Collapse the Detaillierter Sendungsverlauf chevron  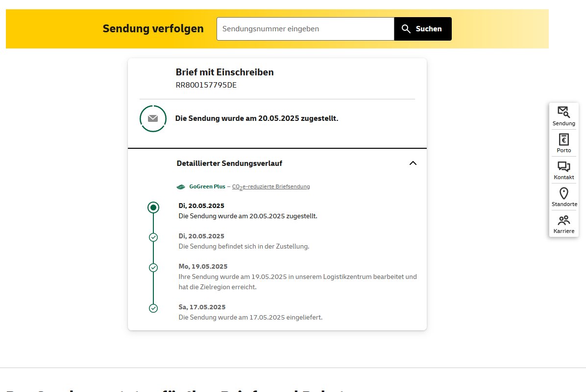(413, 163)
